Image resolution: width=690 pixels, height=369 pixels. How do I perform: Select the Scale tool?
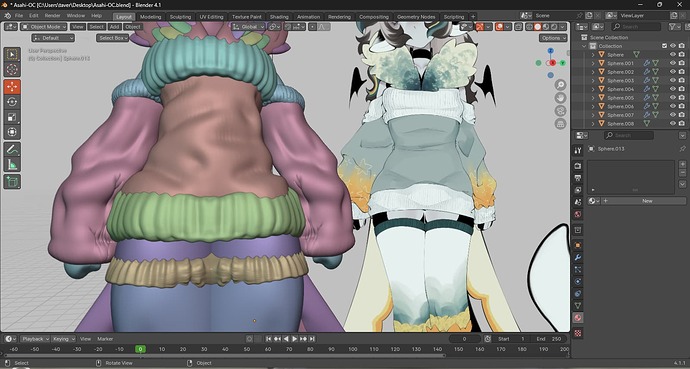pyautogui.click(x=12, y=117)
